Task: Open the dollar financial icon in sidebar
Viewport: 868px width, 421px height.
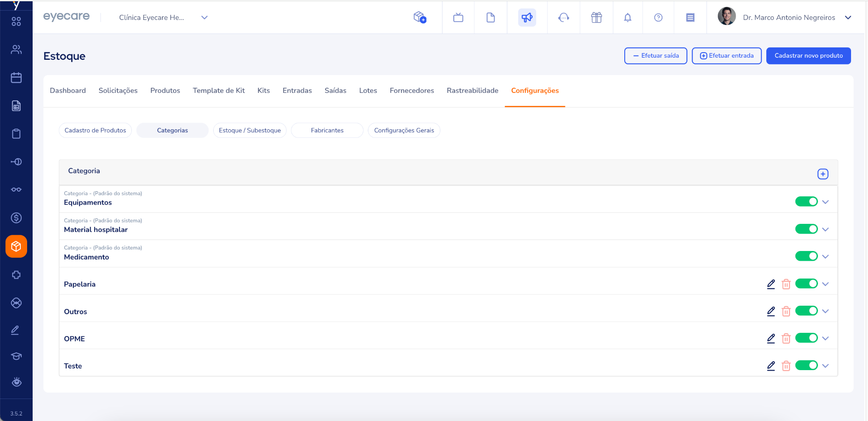Action: (16, 218)
